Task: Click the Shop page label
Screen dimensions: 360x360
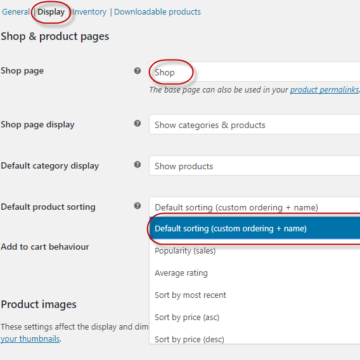Action: tap(22, 71)
